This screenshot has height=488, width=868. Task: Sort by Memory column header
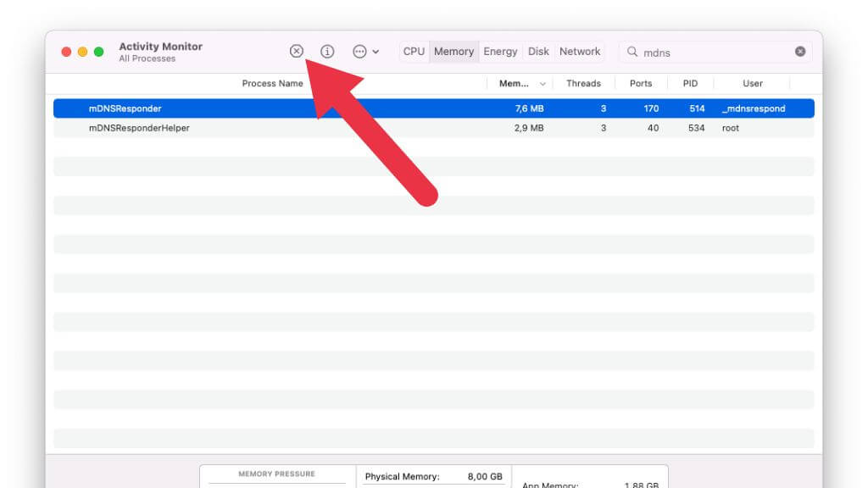(514, 84)
